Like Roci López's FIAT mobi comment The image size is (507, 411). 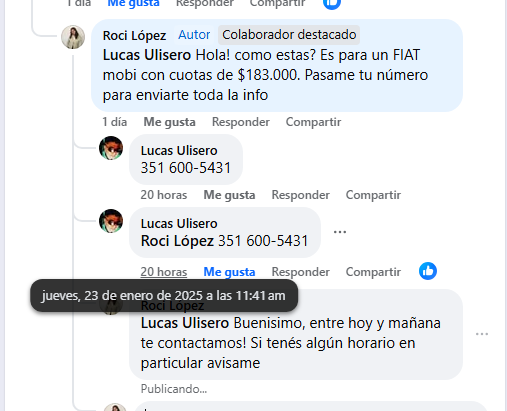(169, 122)
